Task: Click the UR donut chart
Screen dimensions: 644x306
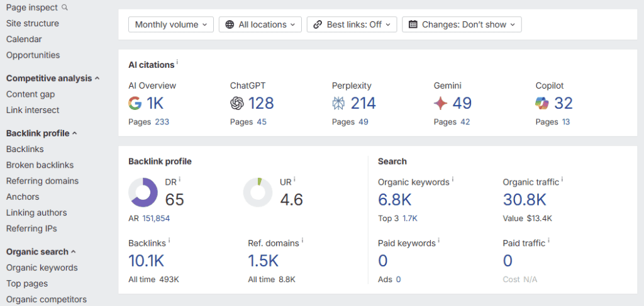Action: 258,192
